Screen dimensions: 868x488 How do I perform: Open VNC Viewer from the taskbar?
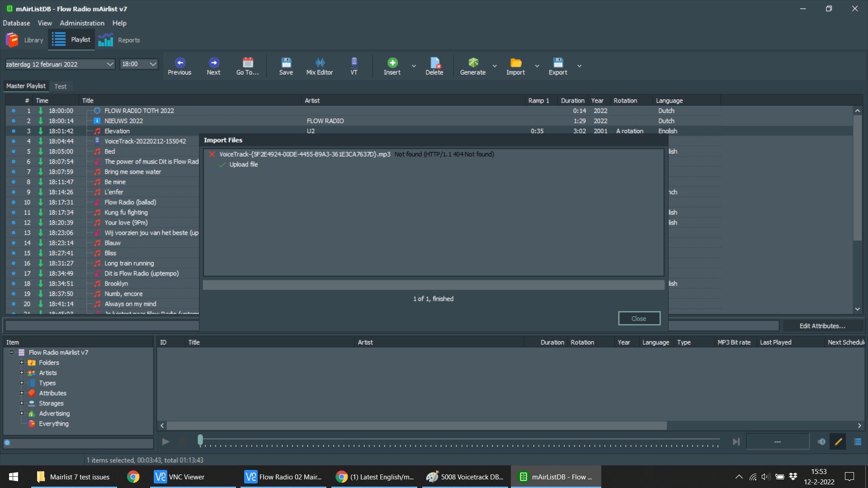tap(179, 477)
